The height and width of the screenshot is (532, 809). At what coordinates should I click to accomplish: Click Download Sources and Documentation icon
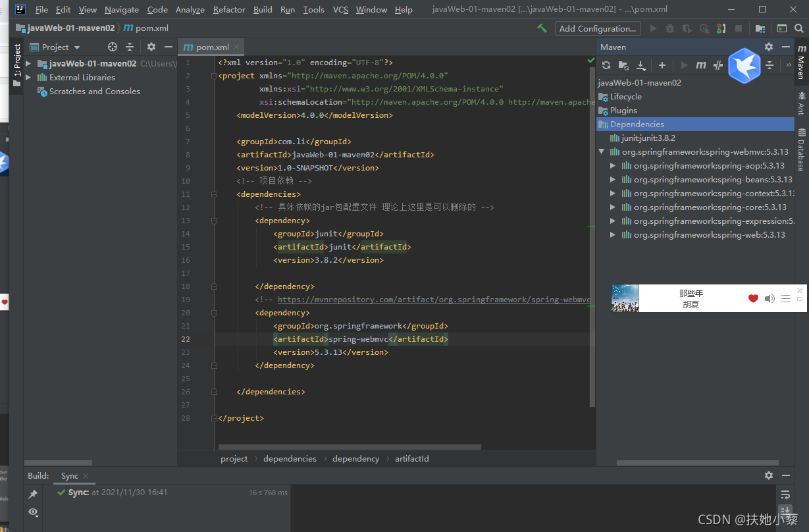[640, 65]
